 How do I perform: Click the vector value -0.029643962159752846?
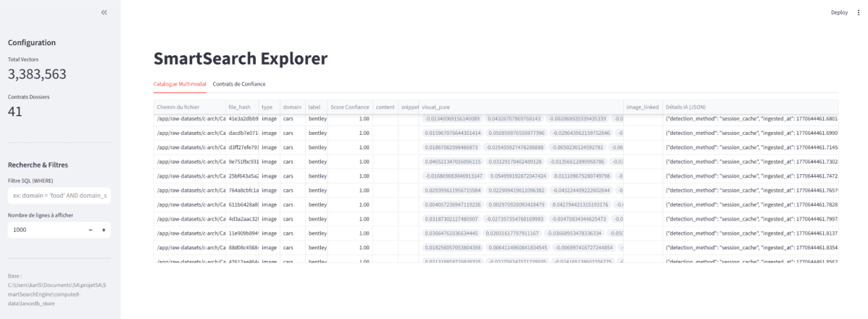point(580,133)
